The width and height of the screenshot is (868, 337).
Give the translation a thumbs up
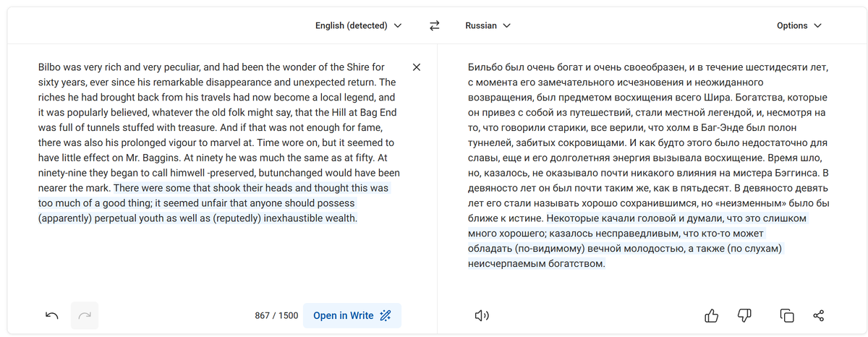pos(712,315)
